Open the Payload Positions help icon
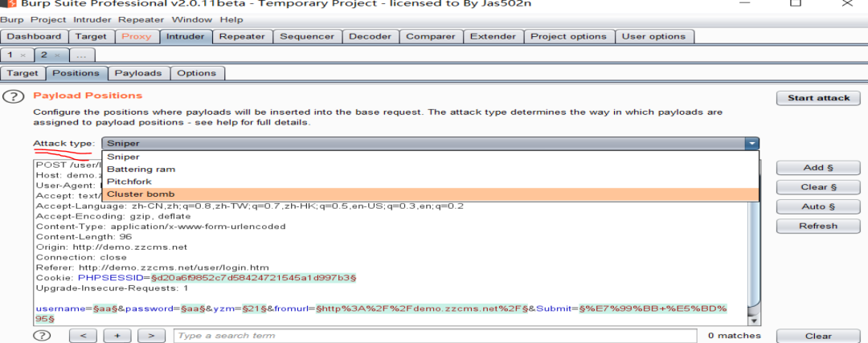 click(x=14, y=96)
